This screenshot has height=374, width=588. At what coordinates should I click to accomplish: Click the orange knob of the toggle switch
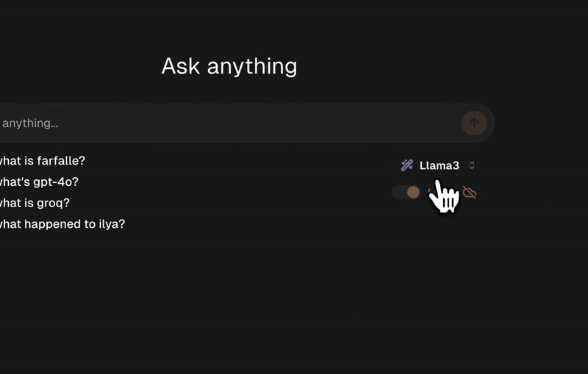(x=413, y=193)
